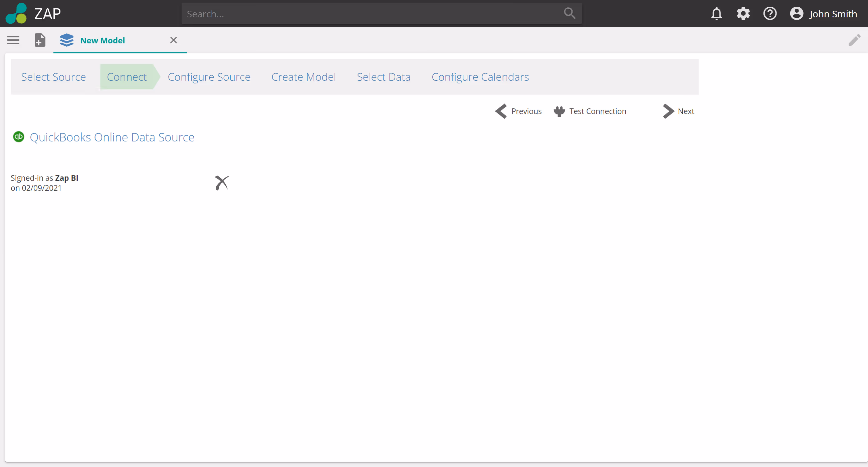Screen dimensions: 868x467
Task: Open the Configure Calendars step
Action: (480, 77)
